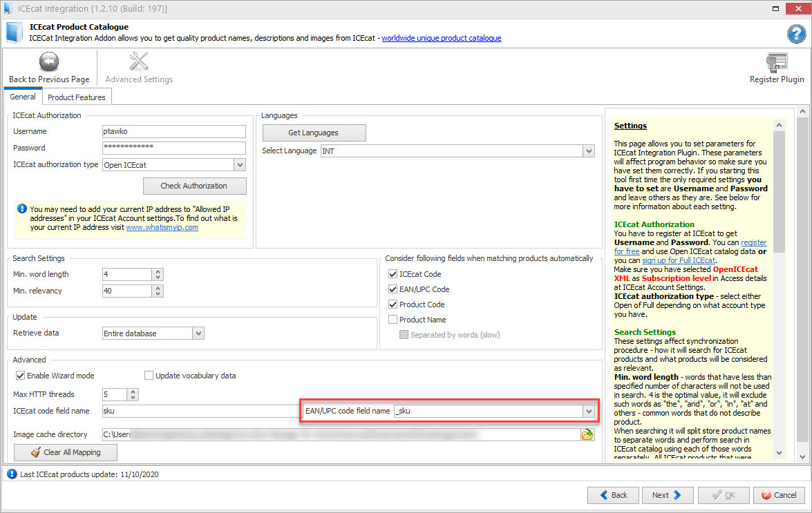Screen dimensions: 812x513
Task: Disable the Enable Wizard mode checkbox
Action: point(20,376)
